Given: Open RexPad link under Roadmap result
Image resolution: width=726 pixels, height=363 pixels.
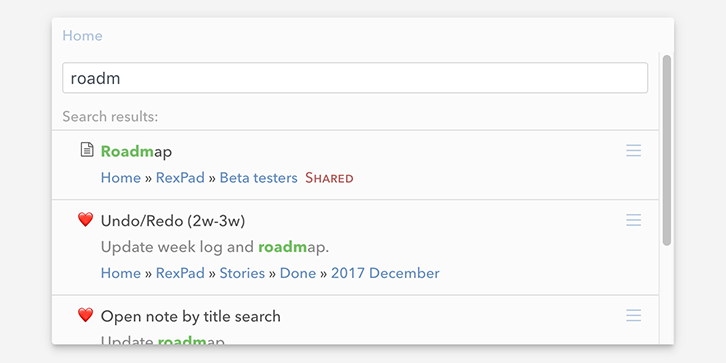Looking at the screenshot, I should [180, 178].
